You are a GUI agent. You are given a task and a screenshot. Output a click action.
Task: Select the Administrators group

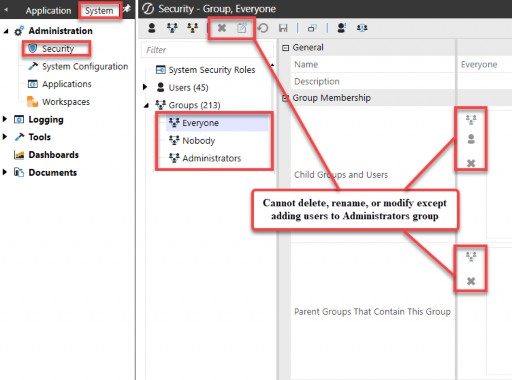212,158
